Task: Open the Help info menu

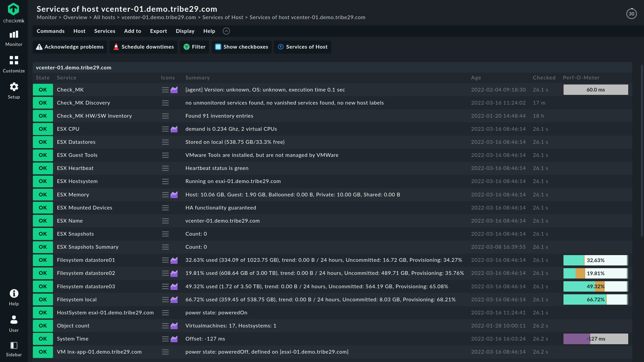Action: coord(14,297)
